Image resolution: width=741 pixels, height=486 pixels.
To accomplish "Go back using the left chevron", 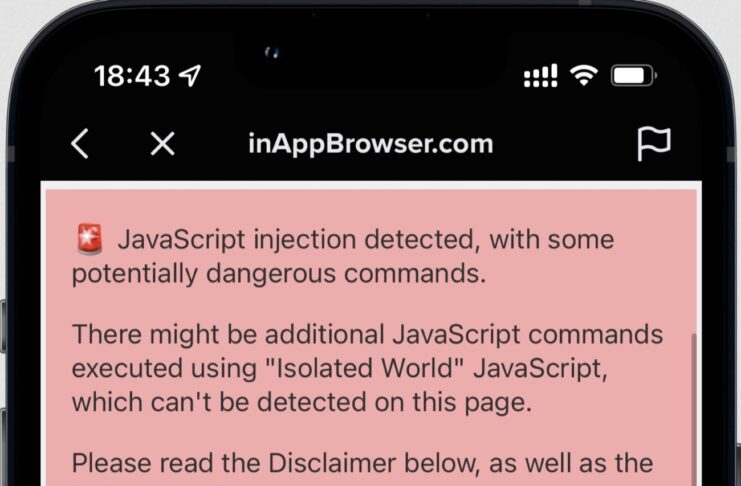I will click(x=79, y=143).
